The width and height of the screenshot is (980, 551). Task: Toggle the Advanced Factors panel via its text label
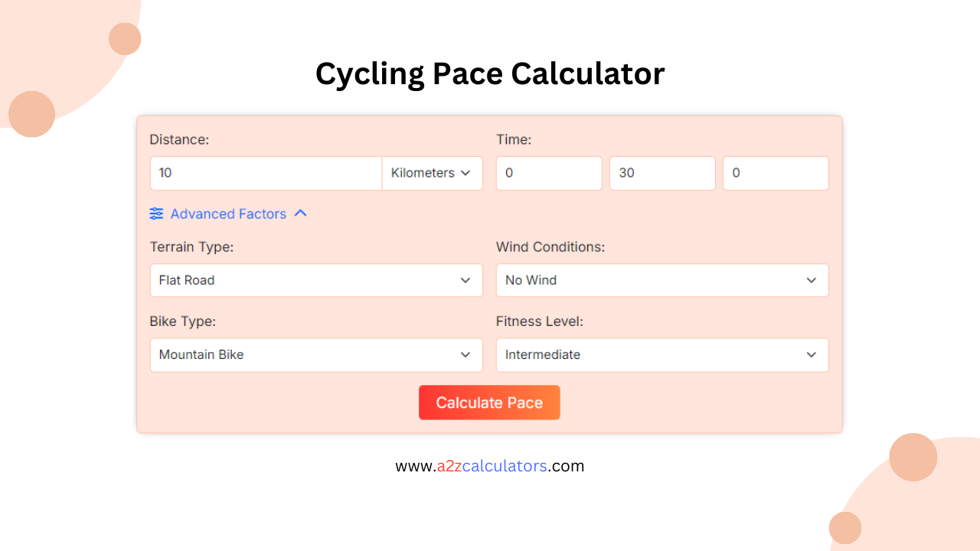[x=228, y=214]
